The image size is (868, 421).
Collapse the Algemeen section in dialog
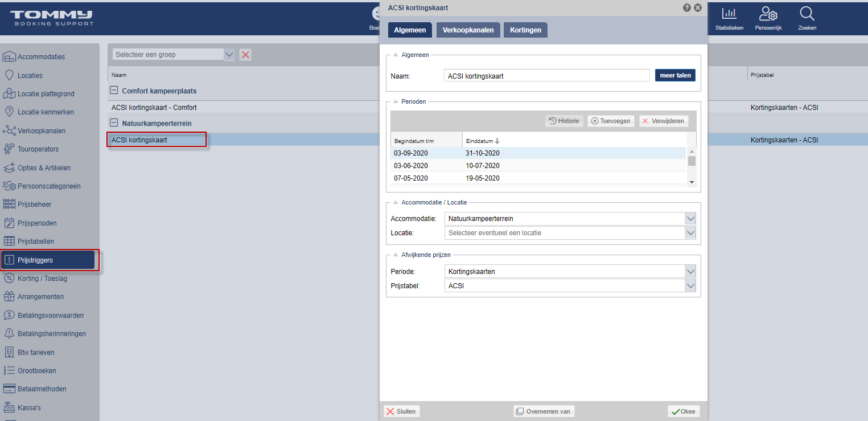[x=396, y=55]
